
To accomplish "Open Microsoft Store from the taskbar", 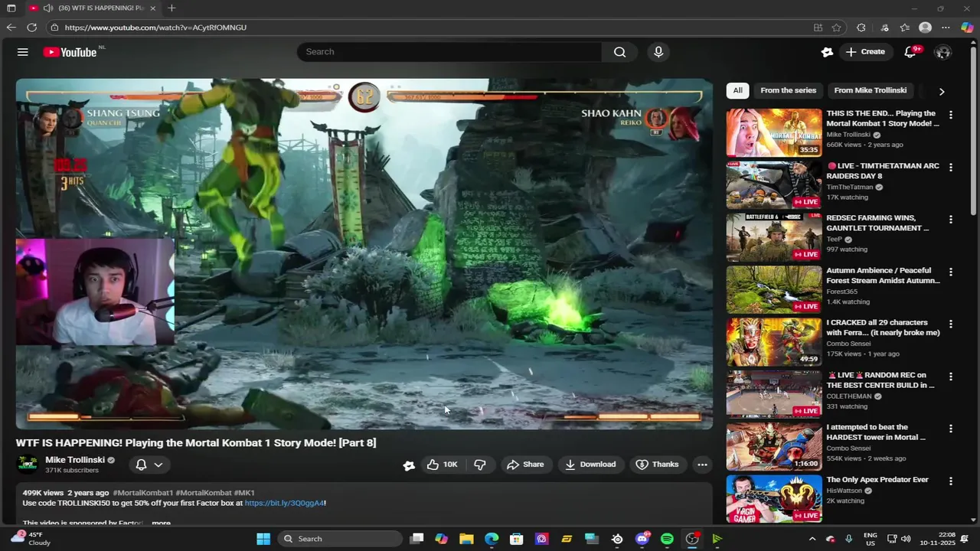I will click(x=517, y=539).
